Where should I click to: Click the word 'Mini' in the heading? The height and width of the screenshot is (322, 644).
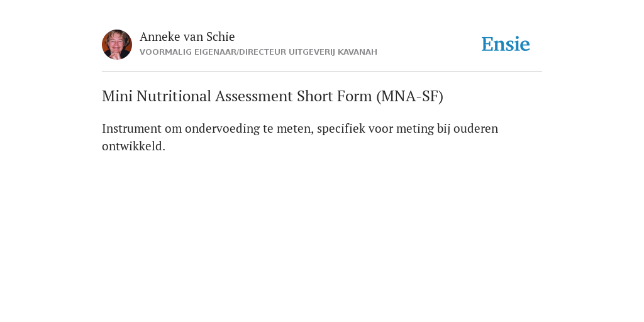point(118,96)
